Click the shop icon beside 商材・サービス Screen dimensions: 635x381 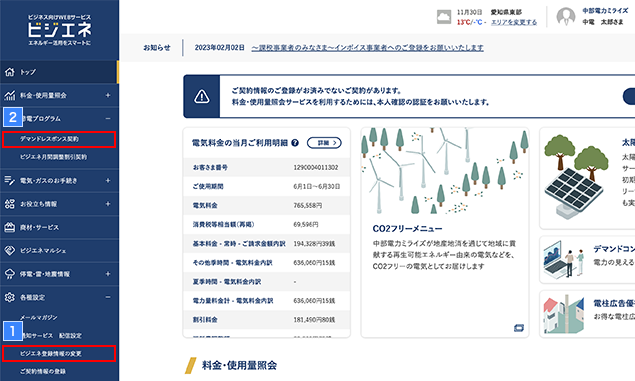coord(10,227)
